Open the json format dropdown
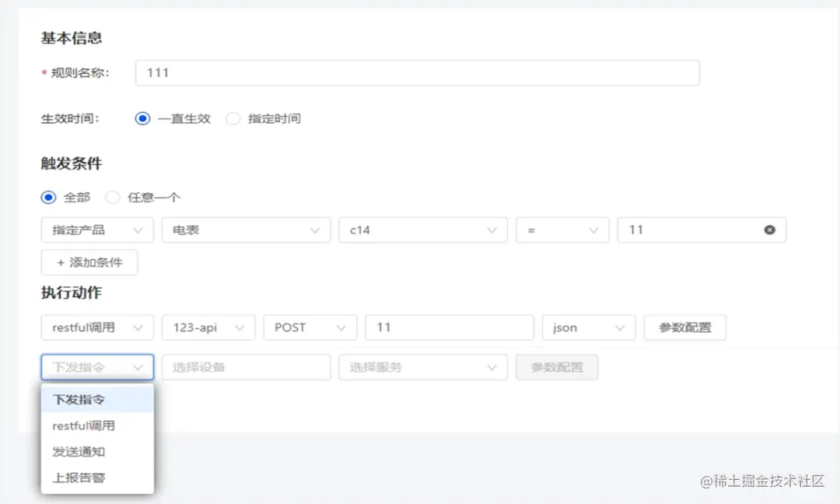This screenshot has width=840, height=504. 589,327
